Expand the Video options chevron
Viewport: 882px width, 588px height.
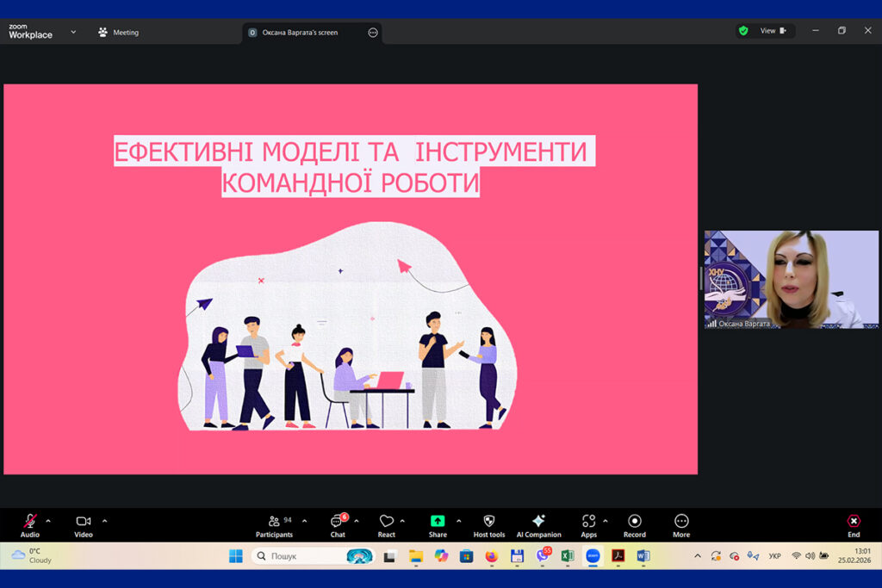point(105,521)
